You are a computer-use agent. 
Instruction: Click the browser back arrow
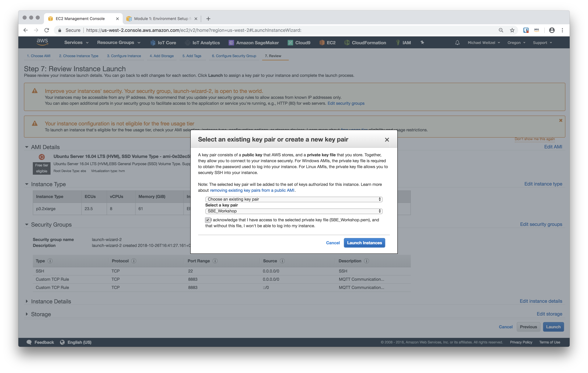coord(26,30)
